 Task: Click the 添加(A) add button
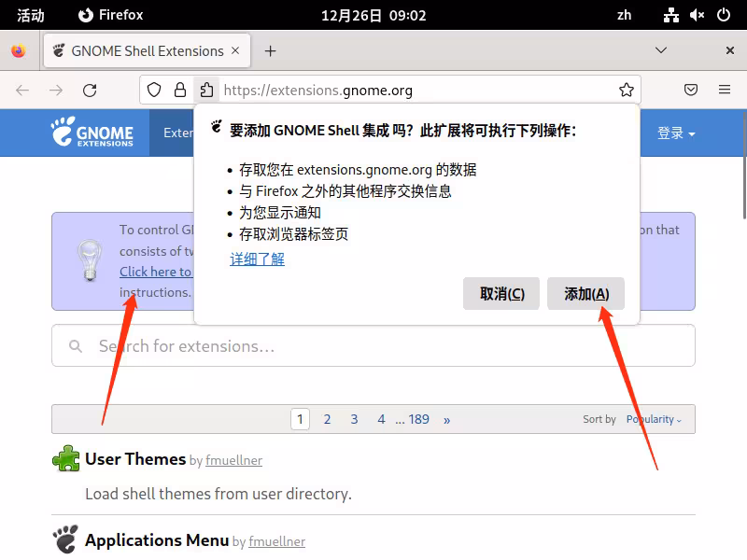point(586,294)
